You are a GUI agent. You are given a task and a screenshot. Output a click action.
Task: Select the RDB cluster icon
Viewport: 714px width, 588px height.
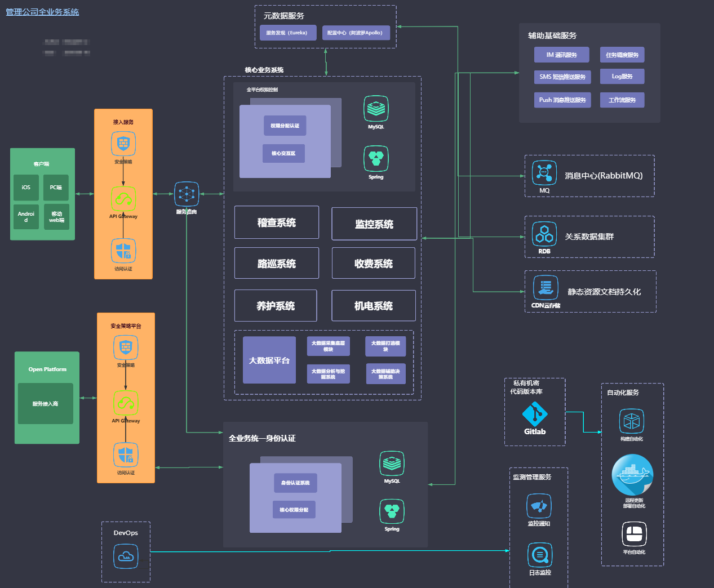click(544, 234)
